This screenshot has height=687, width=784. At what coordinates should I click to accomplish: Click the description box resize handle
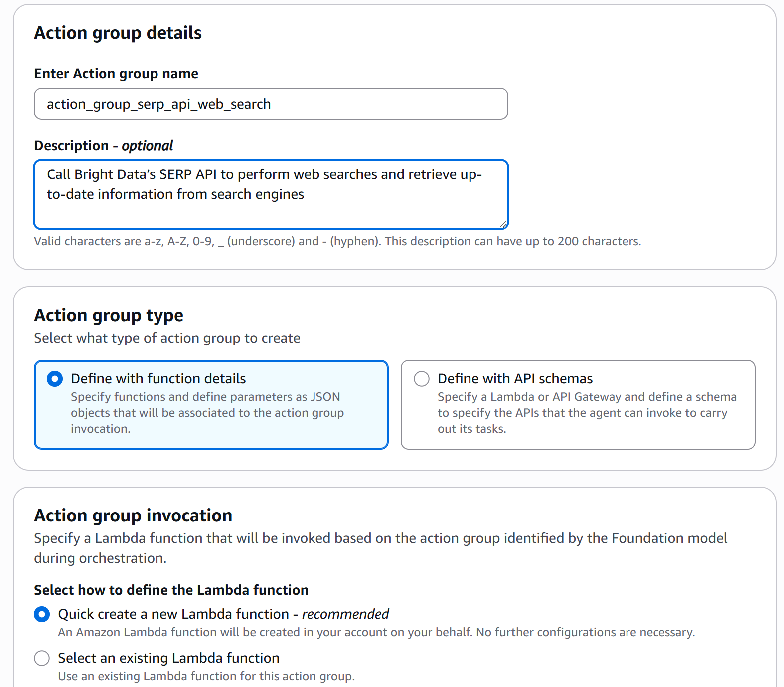[503, 224]
